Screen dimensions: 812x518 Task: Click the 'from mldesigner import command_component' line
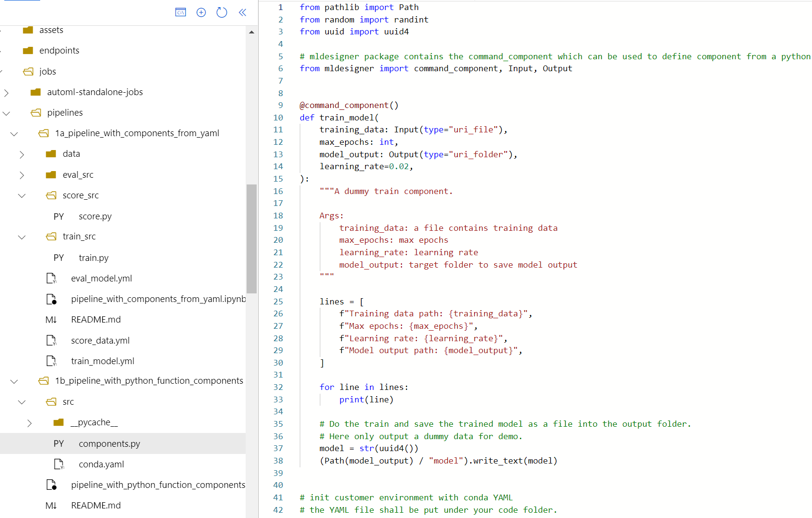tap(436, 68)
